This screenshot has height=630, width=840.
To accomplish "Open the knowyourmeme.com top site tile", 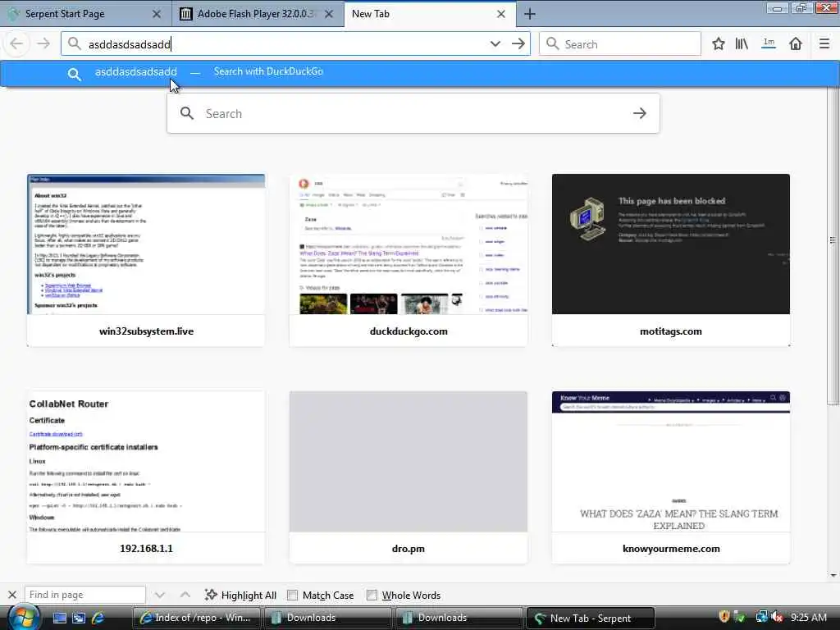I will [671, 477].
